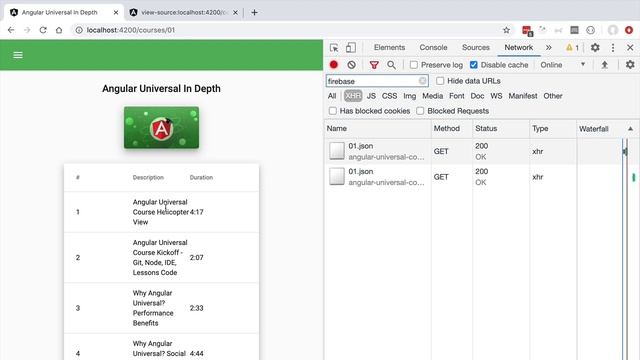Filter requests by WS

pyautogui.click(x=496, y=96)
